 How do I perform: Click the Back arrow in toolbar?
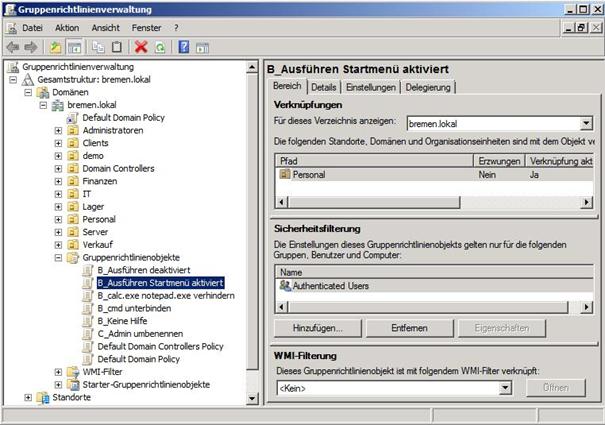pyautogui.click(x=12, y=47)
